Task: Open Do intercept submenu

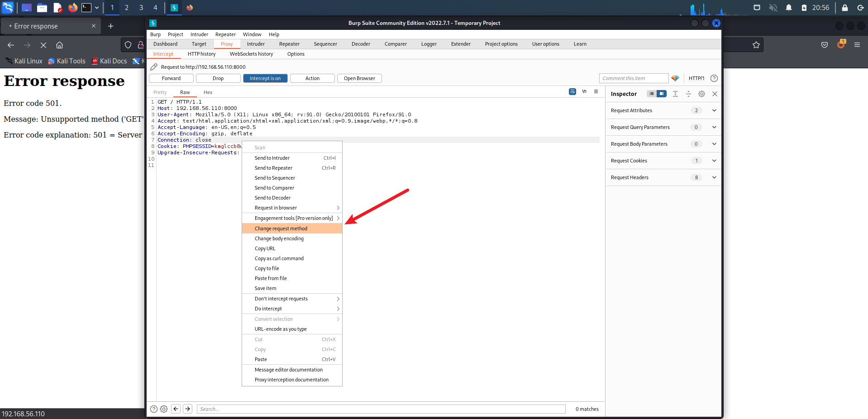Action: tap(292, 309)
